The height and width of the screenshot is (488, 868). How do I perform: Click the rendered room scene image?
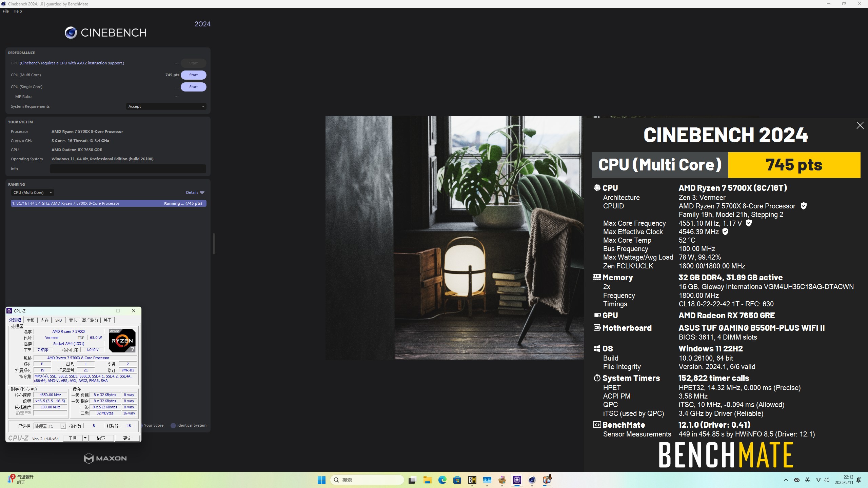pyautogui.click(x=454, y=238)
